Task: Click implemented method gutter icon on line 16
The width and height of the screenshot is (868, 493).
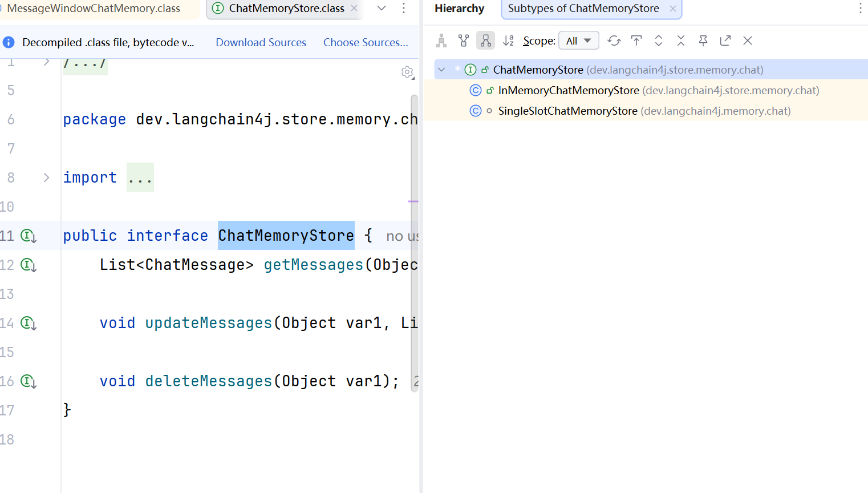Action: point(29,381)
